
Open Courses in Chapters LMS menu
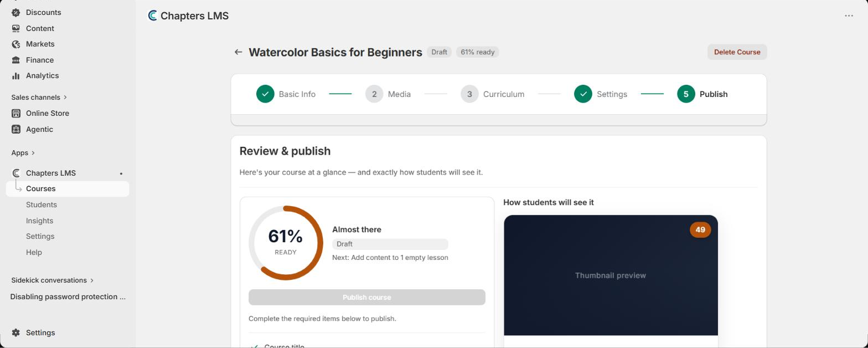tap(68, 189)
